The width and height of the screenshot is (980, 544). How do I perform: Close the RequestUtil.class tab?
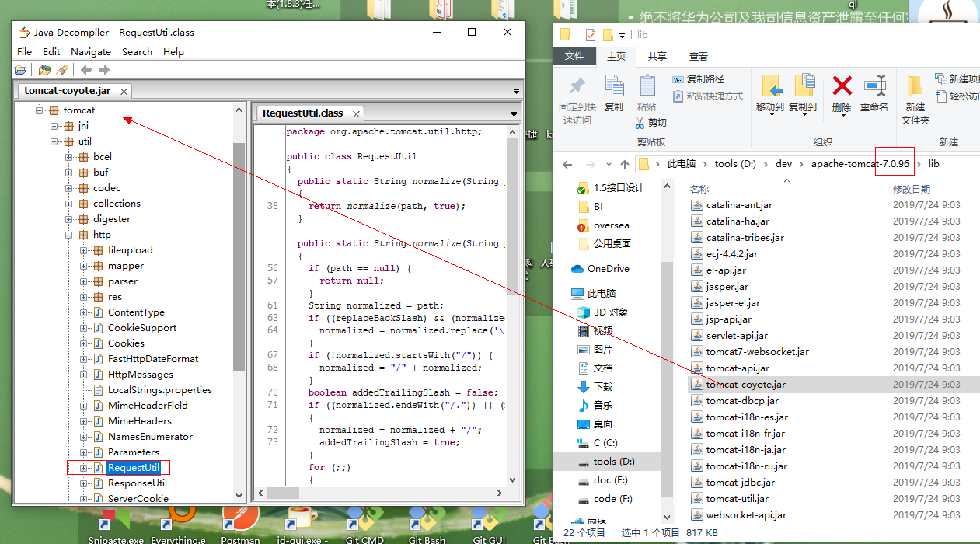(356, 113)
